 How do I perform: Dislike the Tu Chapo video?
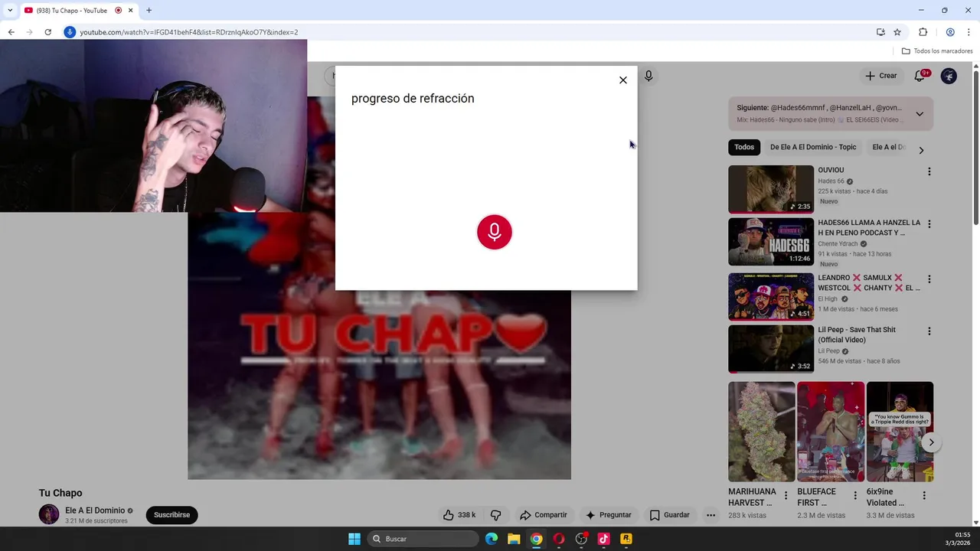(x=495, y=515)
